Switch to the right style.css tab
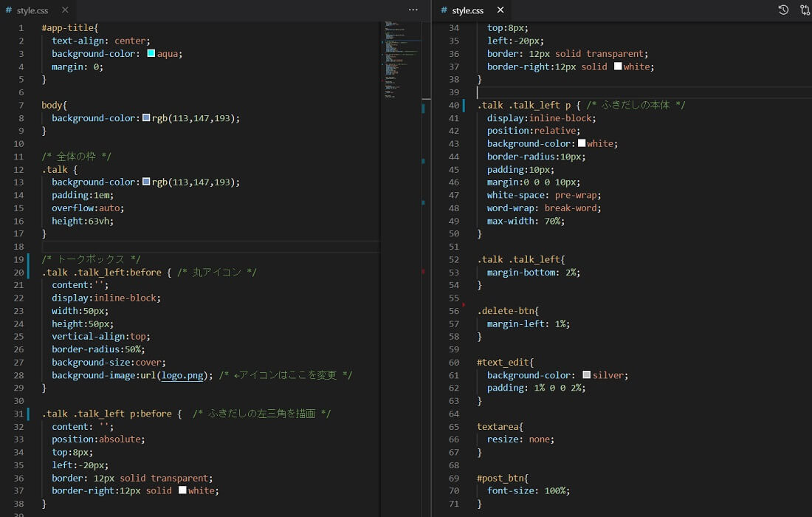 (x=467, y=10)
